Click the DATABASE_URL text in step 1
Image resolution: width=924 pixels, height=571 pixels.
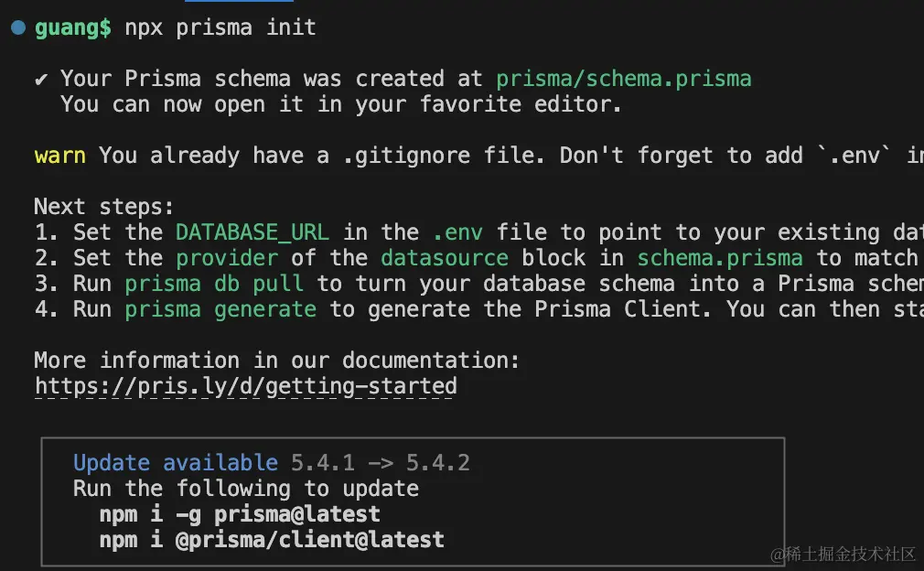click(252, 232)
